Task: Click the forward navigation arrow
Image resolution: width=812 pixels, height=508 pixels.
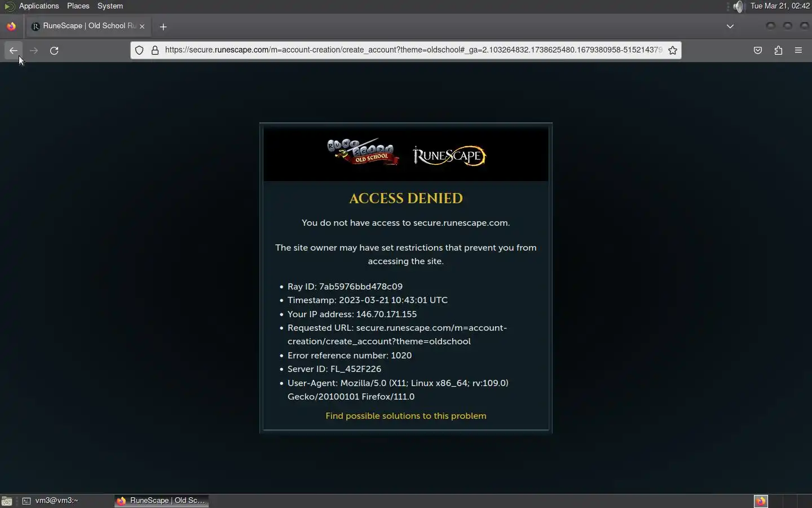Action: (34, 50)
